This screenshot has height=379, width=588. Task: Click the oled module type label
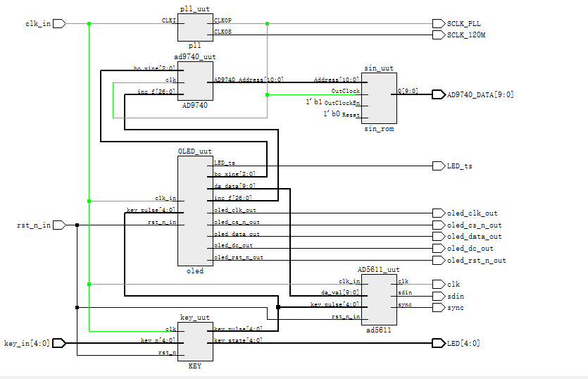coord(195,271)
